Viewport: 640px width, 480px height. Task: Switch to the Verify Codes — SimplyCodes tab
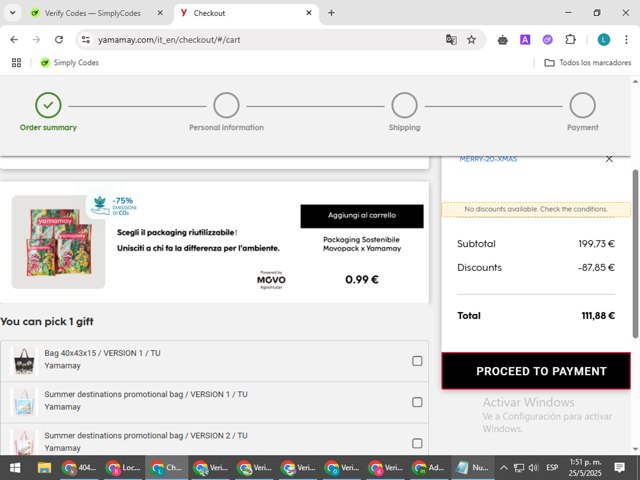(93, 13)
